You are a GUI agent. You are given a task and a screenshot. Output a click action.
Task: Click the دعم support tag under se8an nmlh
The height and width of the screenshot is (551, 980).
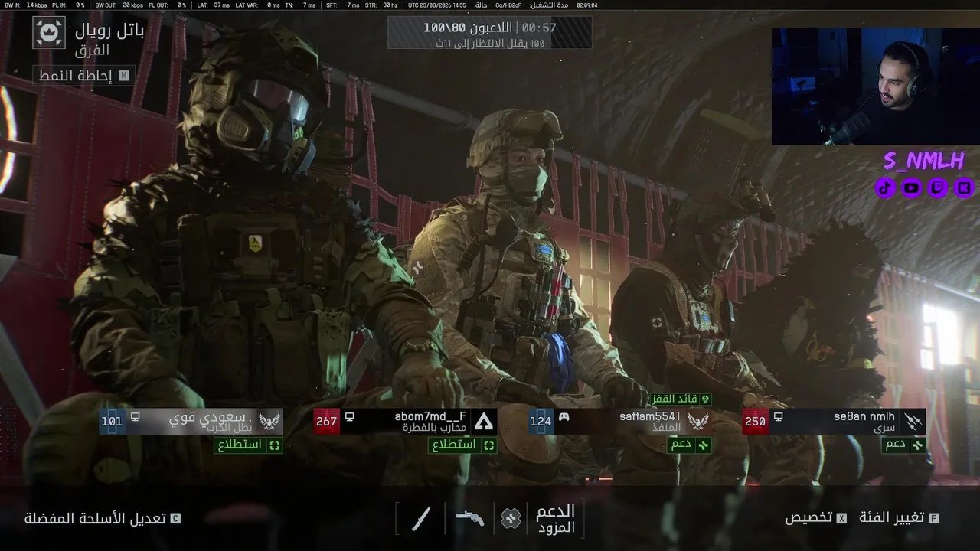click(x=904, y=445)
